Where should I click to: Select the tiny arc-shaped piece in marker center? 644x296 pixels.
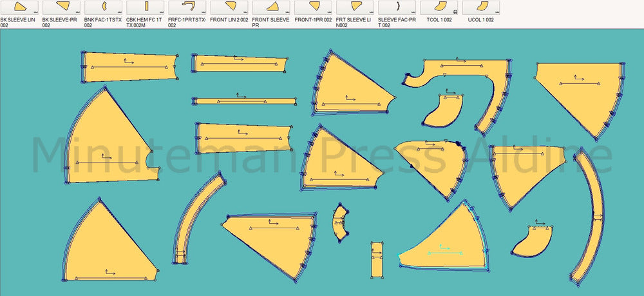pyautogui.click(x=340, y=222)
